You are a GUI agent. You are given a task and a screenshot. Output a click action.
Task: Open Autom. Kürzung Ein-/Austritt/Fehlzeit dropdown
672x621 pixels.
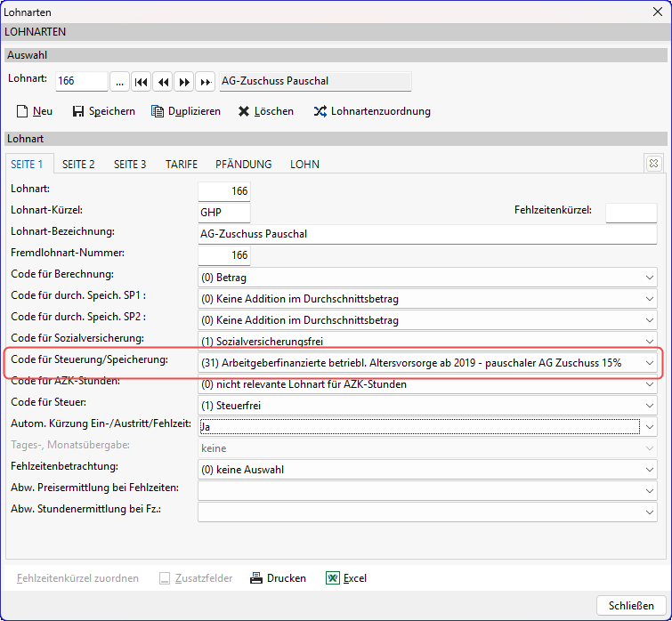coord(427,426)
